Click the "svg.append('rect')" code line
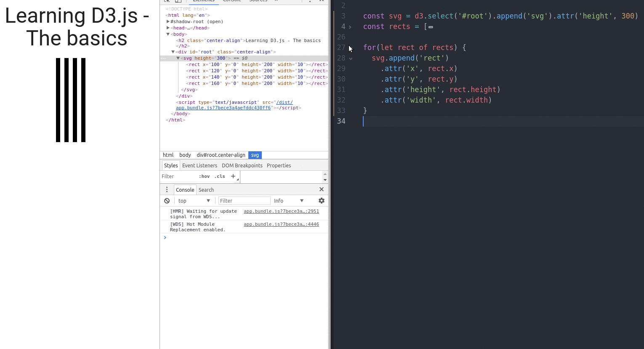This screenshot has height=349, width=644. [x=410, y=58]
